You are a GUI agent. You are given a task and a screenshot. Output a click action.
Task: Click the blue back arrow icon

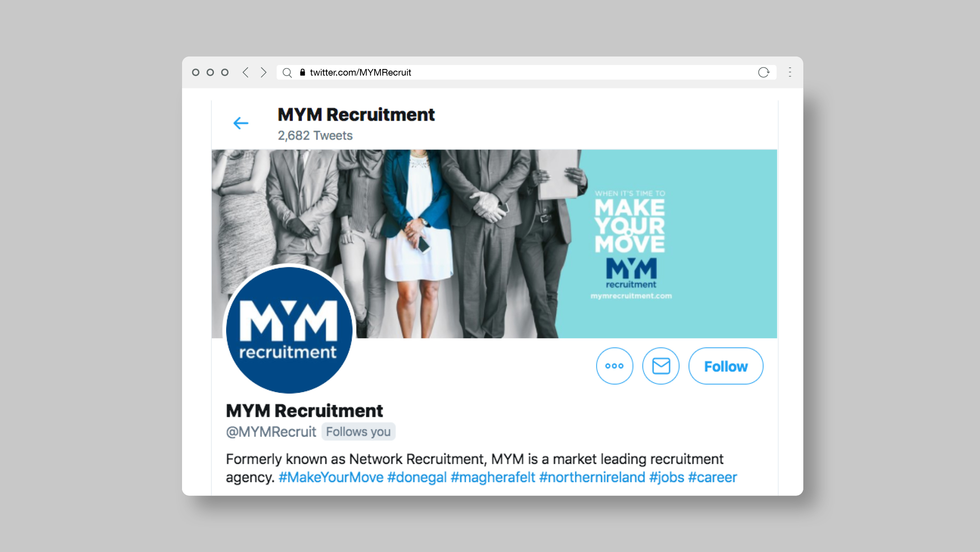[x=241, y=123]
